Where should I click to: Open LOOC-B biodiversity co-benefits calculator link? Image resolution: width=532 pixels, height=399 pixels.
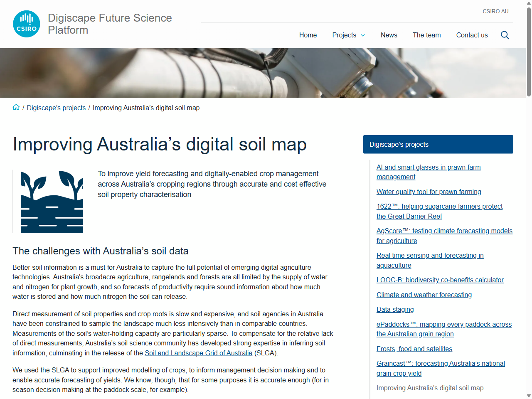[x=440, y=280]
